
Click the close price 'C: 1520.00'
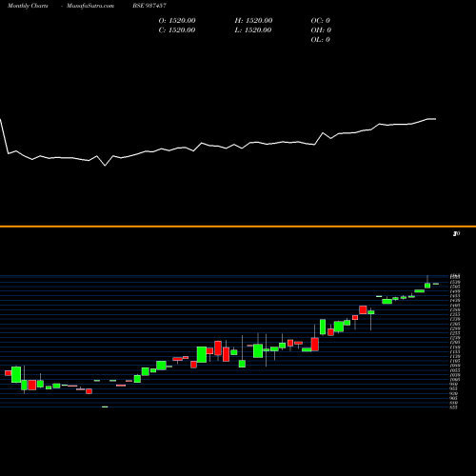tap(177, 30)
